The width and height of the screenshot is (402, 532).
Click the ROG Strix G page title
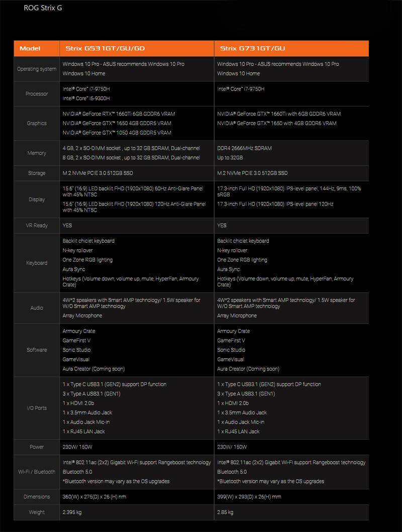pyautogui.click(x=43, y=8)
